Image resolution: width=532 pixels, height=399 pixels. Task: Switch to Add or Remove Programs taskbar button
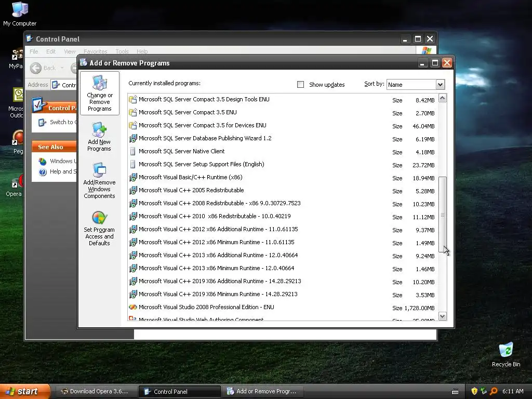tap(262, 391)
